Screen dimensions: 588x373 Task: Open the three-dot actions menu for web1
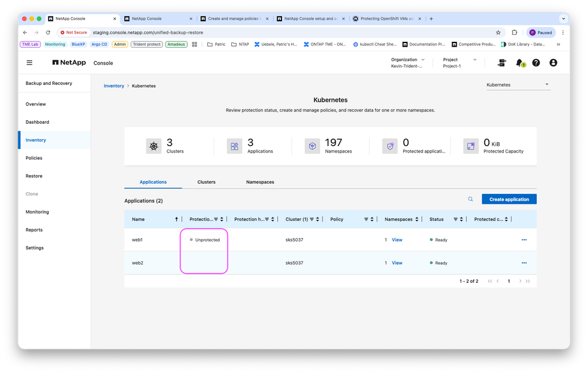[x=524, y=240]
